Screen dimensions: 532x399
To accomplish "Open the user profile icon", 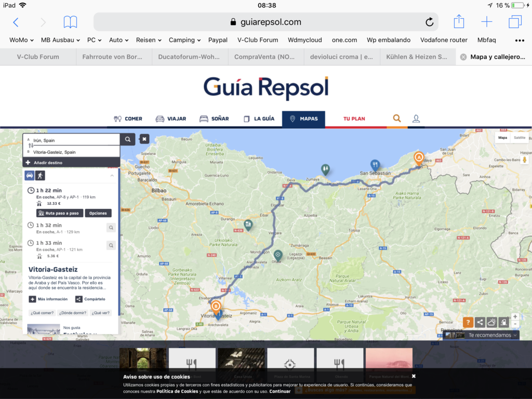I will (x=416, y=118).
